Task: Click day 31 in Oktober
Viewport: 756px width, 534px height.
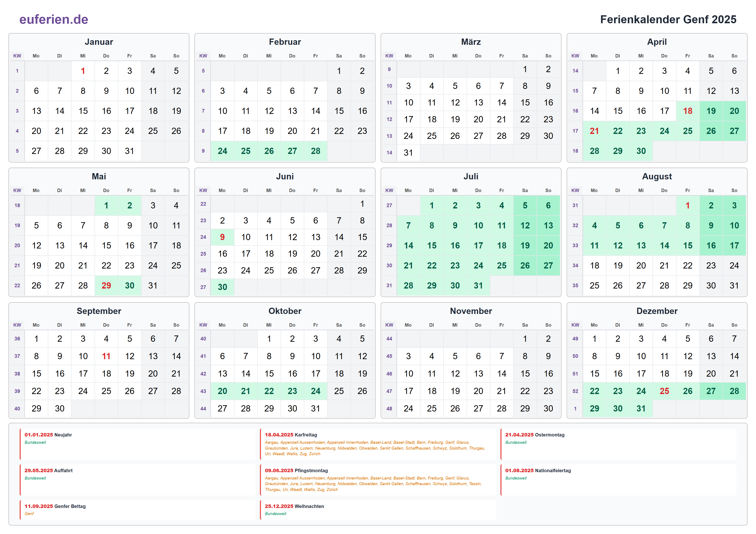Action: 316,409
